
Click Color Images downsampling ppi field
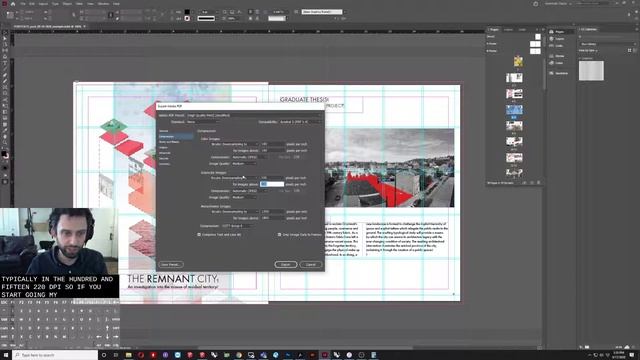[x=272, y=144]
